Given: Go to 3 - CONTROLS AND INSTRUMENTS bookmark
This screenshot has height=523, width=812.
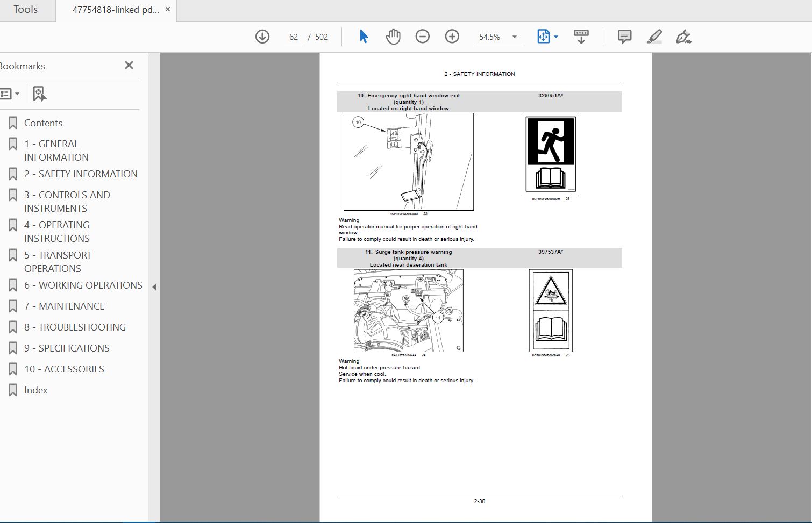Looking at the screenshot, I should coord(67,202).
